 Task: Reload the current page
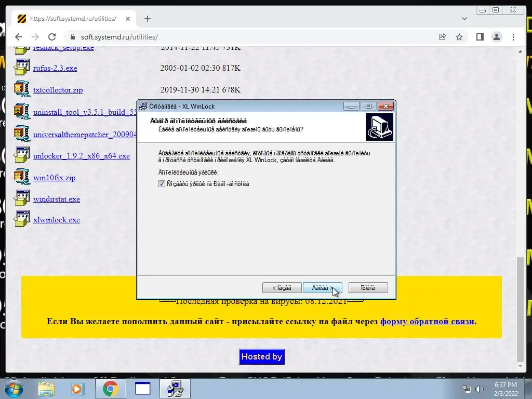[52, 37]
